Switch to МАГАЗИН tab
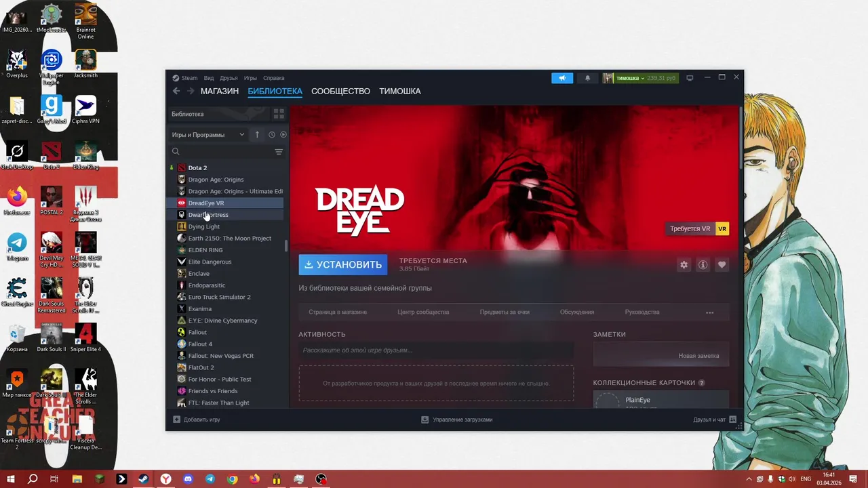 click(x=220, y=91)
